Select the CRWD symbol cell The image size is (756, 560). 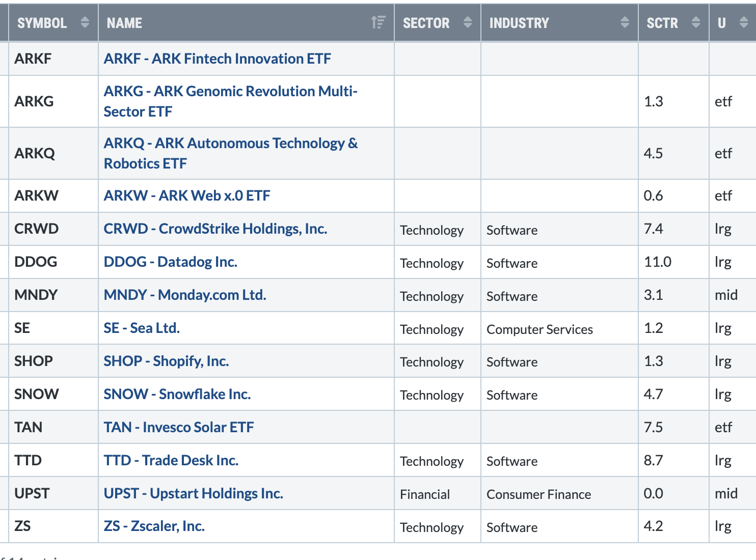tap(53, 229)
